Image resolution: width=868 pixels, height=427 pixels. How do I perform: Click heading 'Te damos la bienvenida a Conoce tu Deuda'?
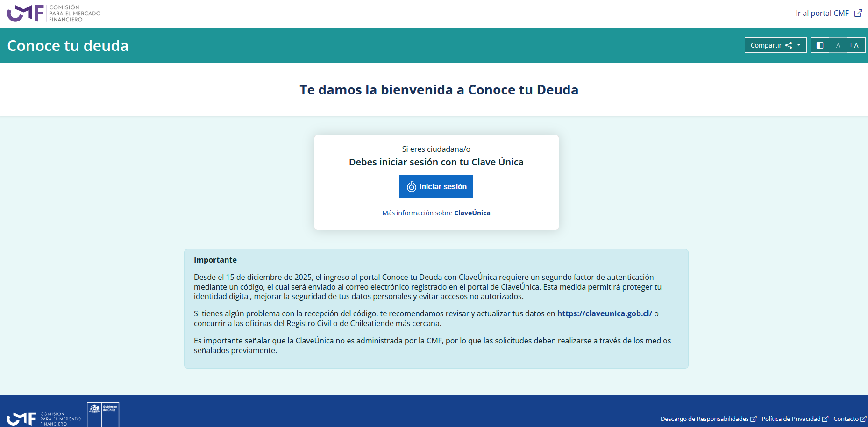439,90
